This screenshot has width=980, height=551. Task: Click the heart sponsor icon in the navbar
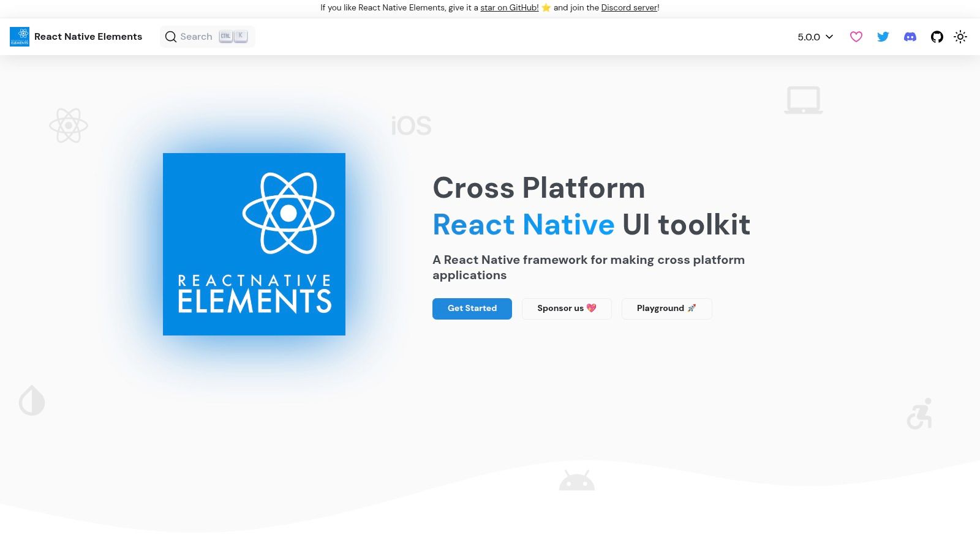[856, 37]
